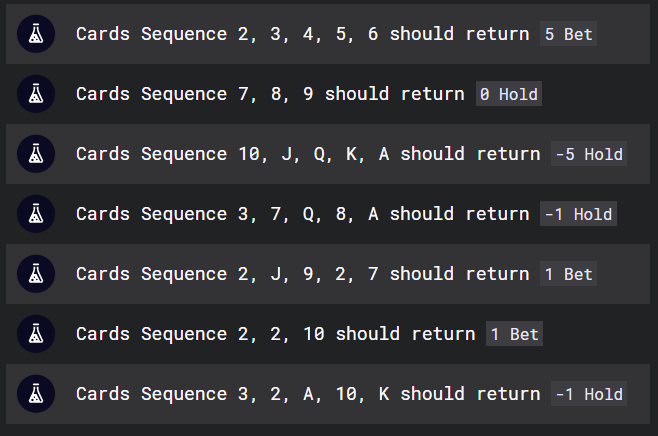658x436 pixels.
Task: Click the "-1 Hold" badge after 3, 2, A, 10, K
Action: pos(589,394)
